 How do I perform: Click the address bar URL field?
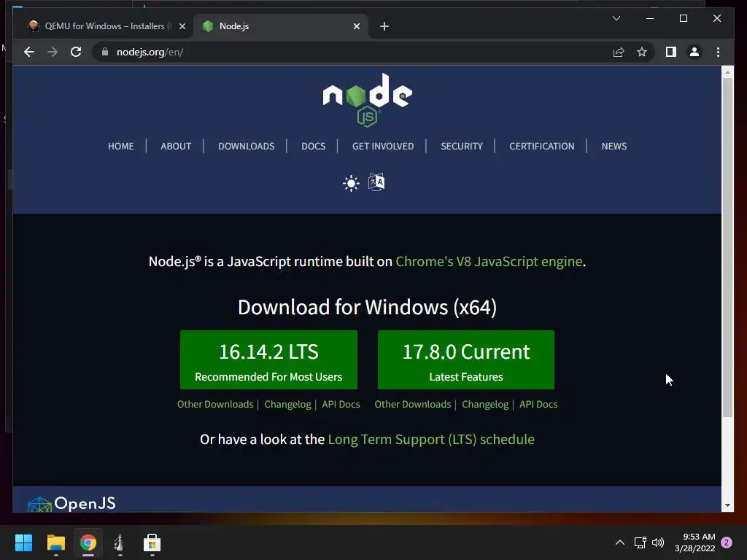[352, 52]
